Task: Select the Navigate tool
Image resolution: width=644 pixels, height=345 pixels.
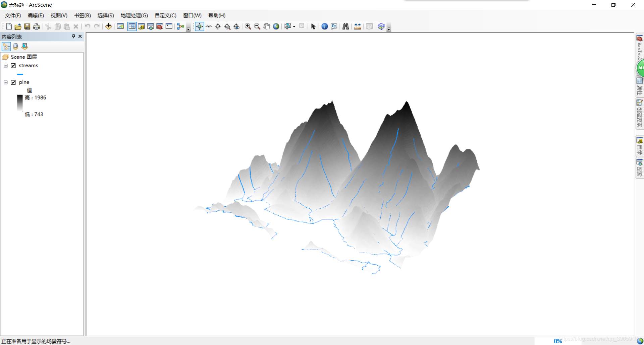Action: tap(199, 26)
